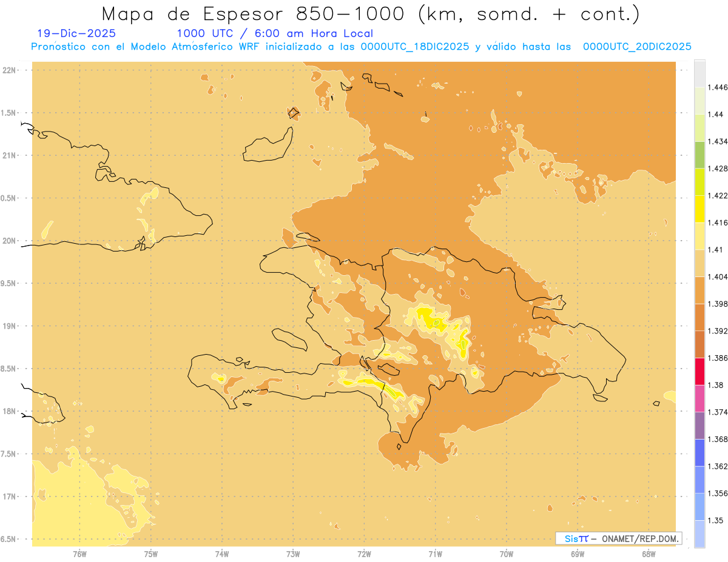
Task: Click the 20N latitude label
Action: (x=10, y=241)
